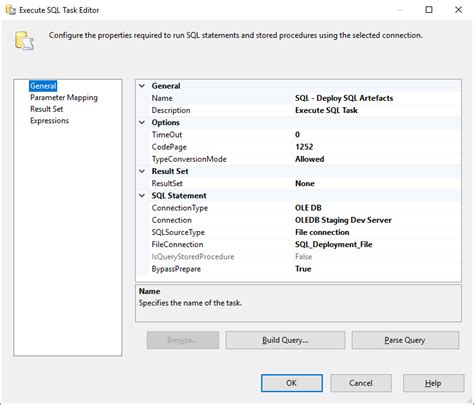Edit the Description value Execute SQL Task
474x405 pixels.
[x=326, y=110]
